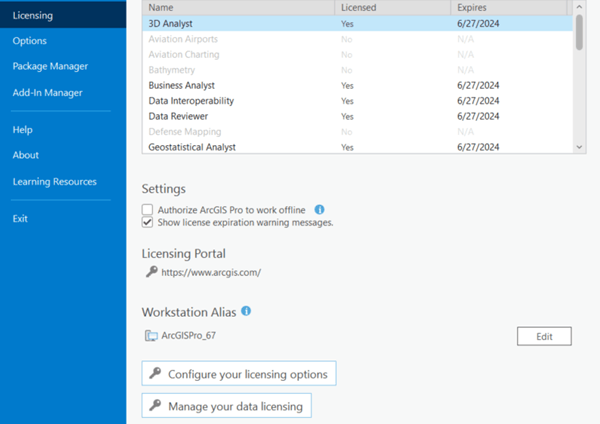Click the Licensed column header
The width and height of the screenshot is (600, 424).
[393, 7]
